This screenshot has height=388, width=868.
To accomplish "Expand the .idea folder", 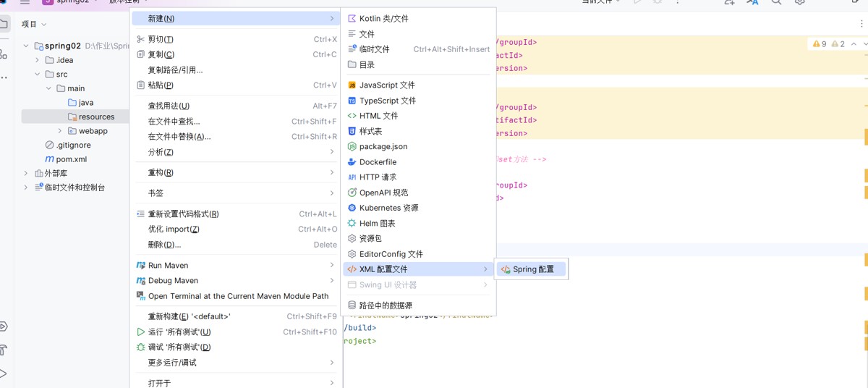I will click(x=38, y=60).
